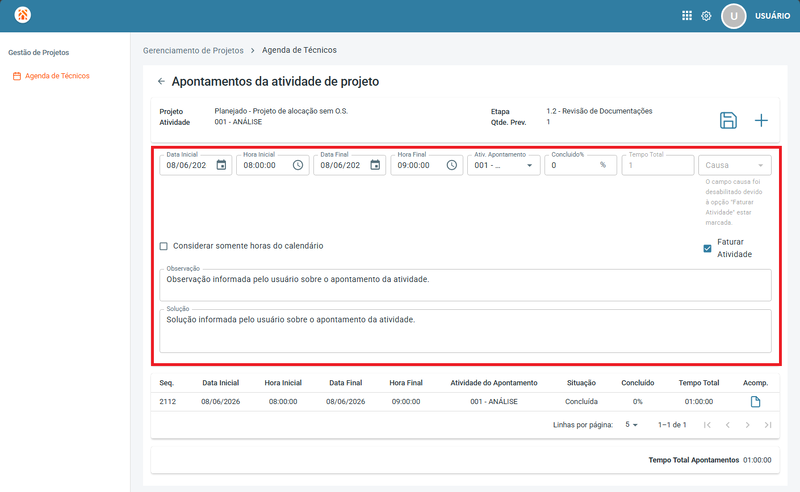Screen dimensions: 800x492
Task: Open the Acomp. document icon for row 2112
Action: pos(755,402)
